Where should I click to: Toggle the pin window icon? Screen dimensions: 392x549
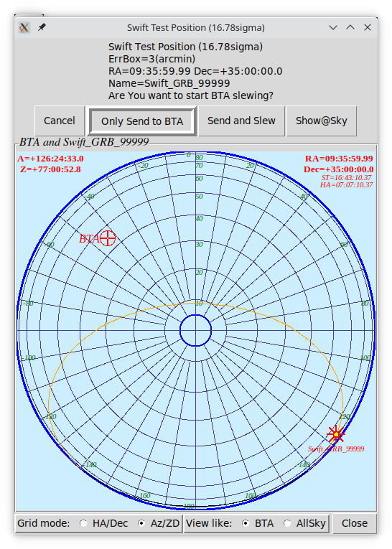42,27
